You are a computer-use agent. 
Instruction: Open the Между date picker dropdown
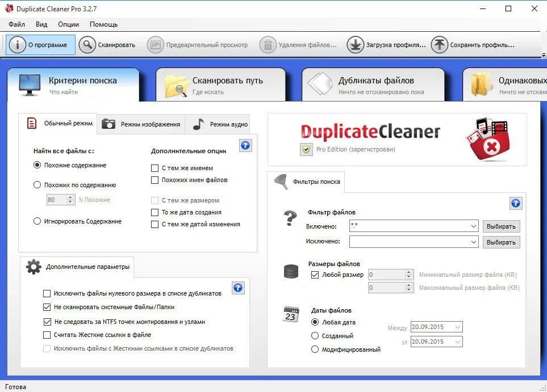click(458, 327)
